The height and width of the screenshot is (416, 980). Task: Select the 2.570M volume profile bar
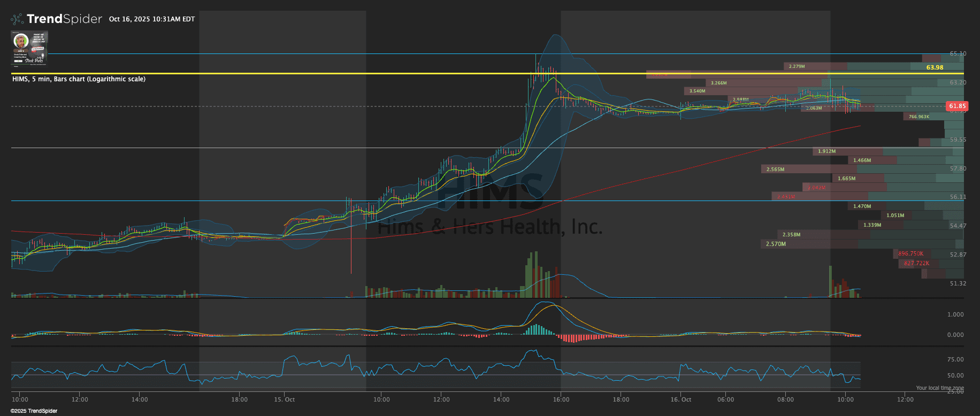coord(776,244)
